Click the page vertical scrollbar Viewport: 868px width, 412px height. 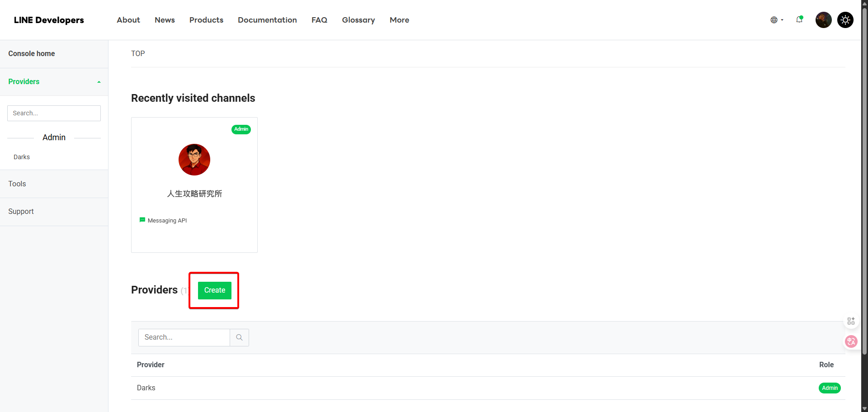864,181
